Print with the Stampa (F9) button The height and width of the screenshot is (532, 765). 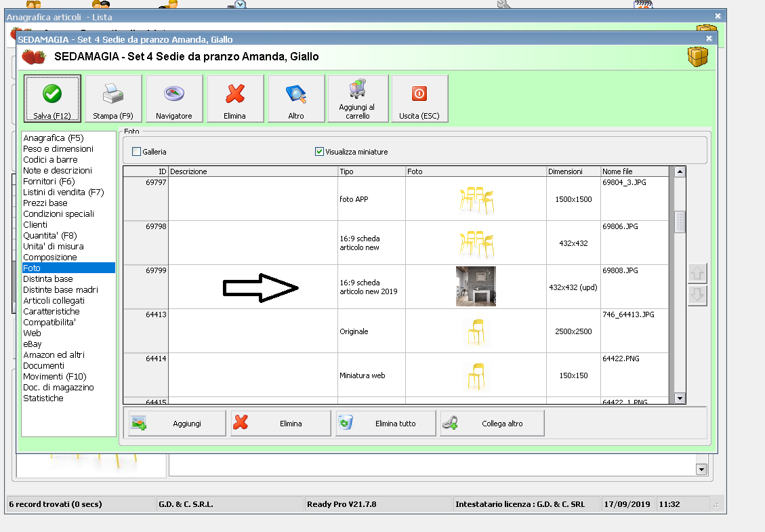click(x=113, y=98)
